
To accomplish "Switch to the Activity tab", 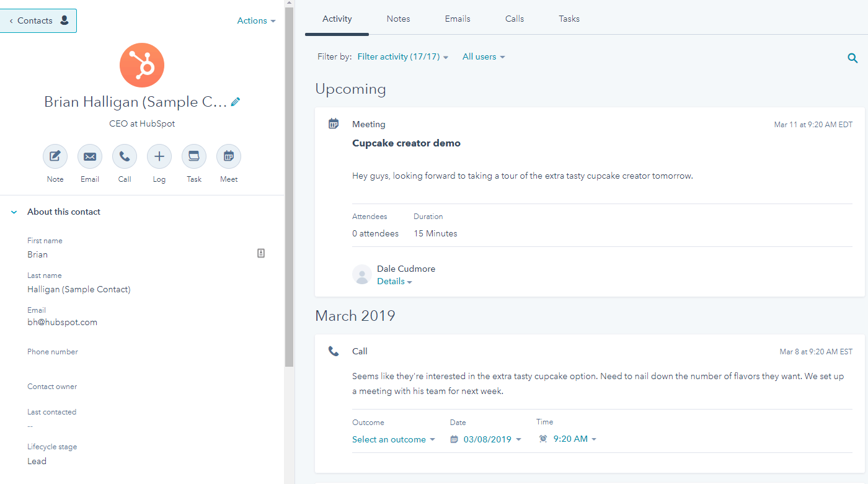I will 337,19.
